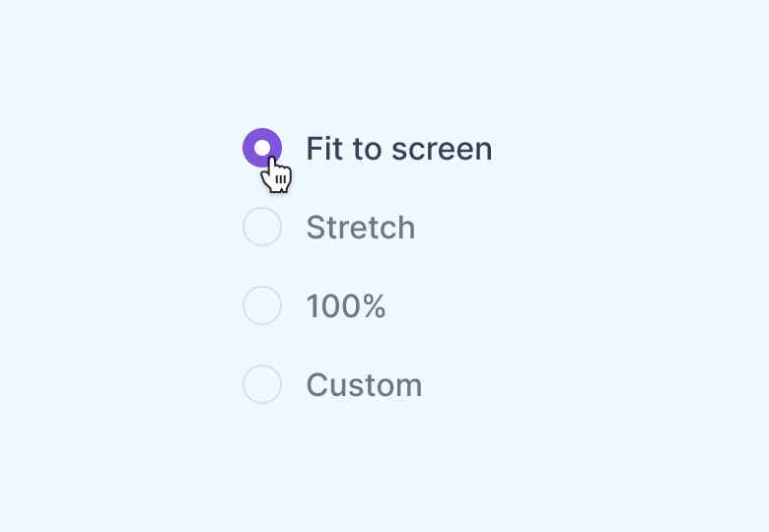Click the unselected circle beside Custom
Screen dimensions: 769x532
point(262,384)
